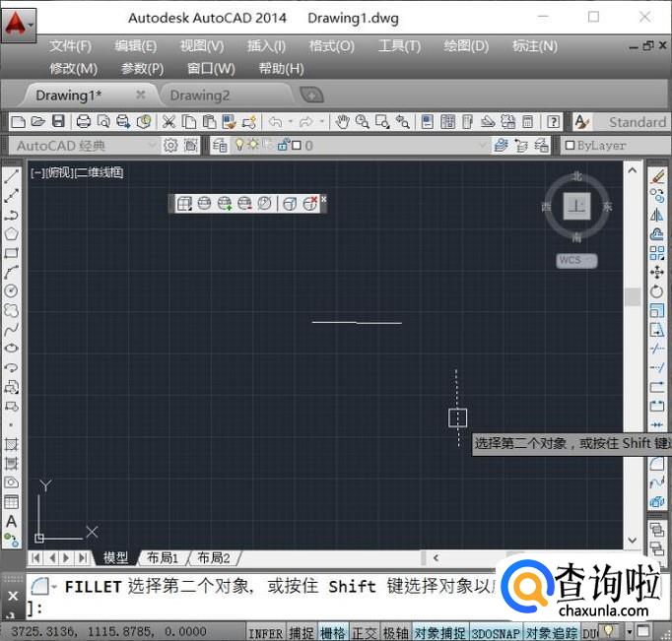The width and height of the screenshot is (672, 641).
Task: Select the Polygon tool in the draw toolbar
Action: 12,234
